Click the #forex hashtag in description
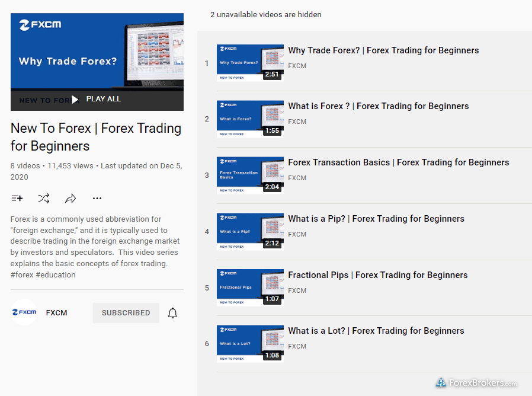 (x=22, y=275)
